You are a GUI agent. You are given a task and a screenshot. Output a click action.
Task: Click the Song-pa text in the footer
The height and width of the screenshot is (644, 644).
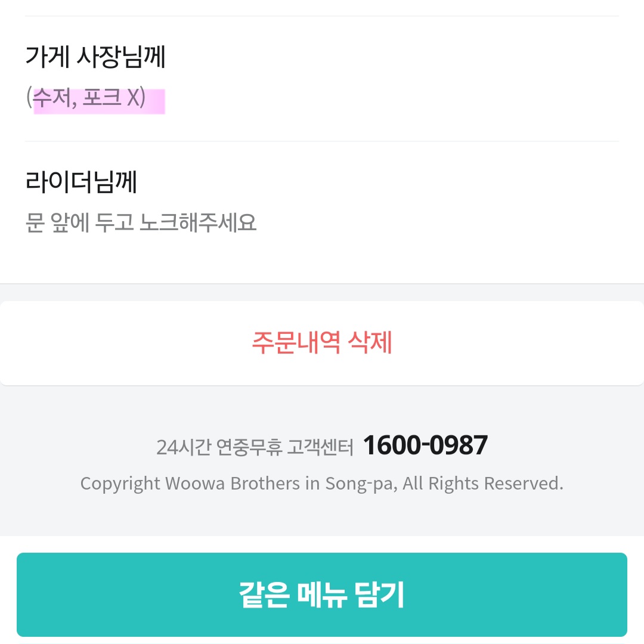pos(361,483)
